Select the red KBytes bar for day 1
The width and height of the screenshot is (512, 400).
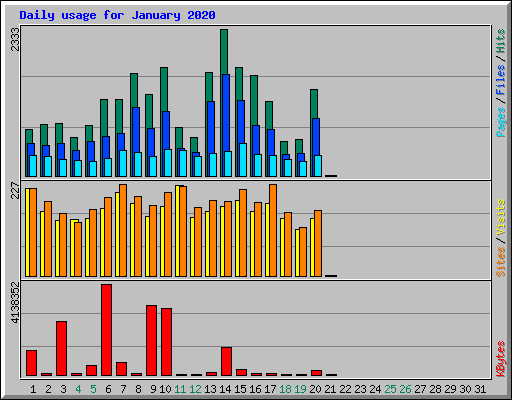[31, 363]
